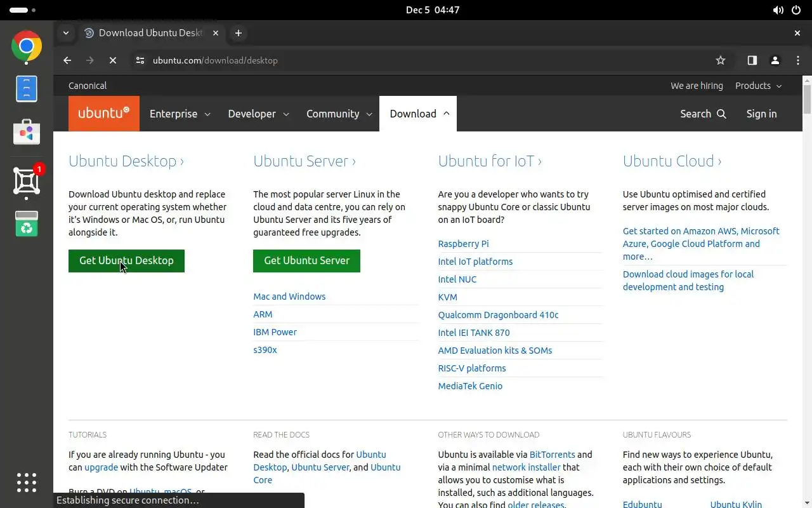Click Get Ubuntu Server button
The width and height of the screenshot is (812, 508).
pyautogui.click(x=306, y=260)
